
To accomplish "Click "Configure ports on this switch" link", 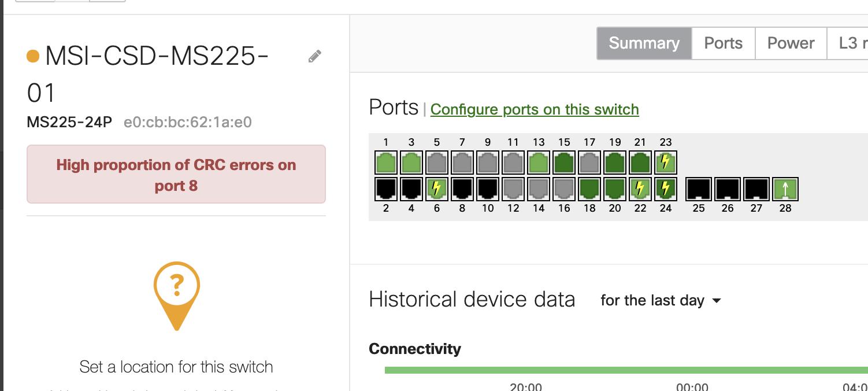I will [535, 109].
